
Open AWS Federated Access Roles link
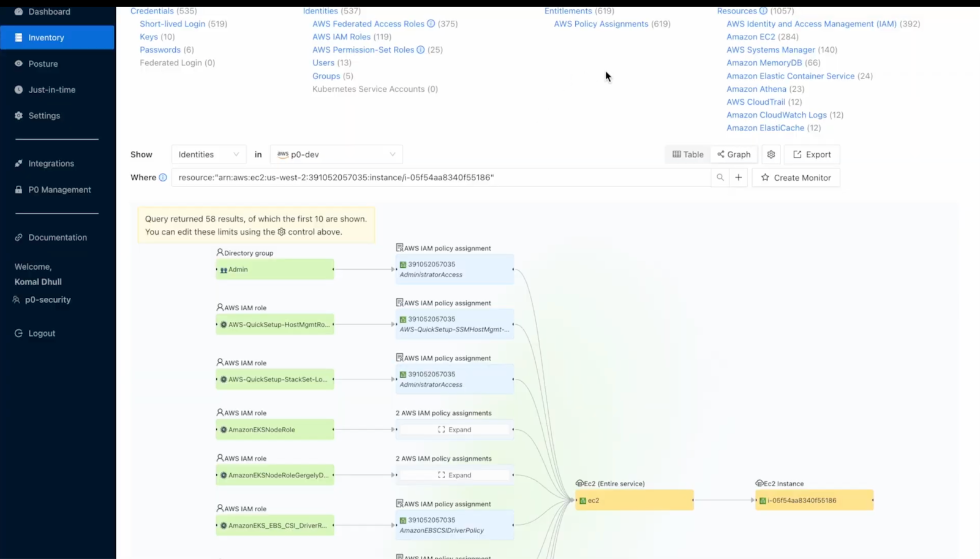click(368, 24)
